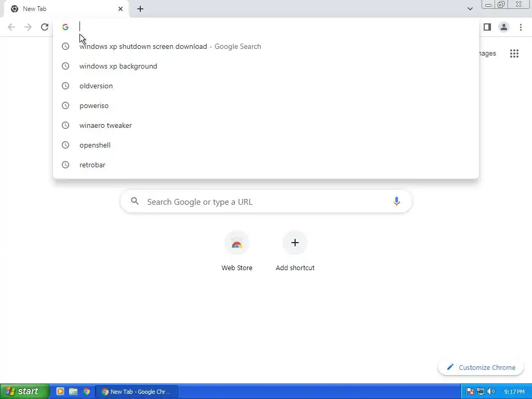Select suggestion windows xp background

point(266,66)
